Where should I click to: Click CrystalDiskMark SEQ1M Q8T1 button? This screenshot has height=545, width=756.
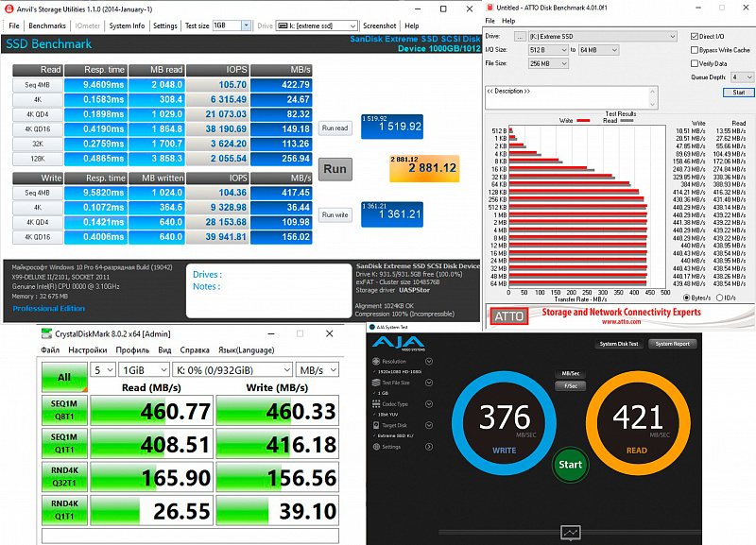[x=64, y=410]
